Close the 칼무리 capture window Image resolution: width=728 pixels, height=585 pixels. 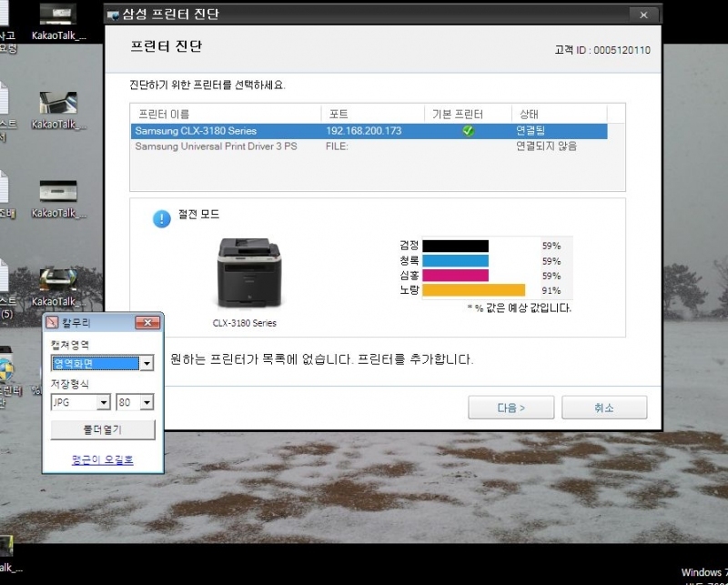pyautogui.click(x=147, y=323)
